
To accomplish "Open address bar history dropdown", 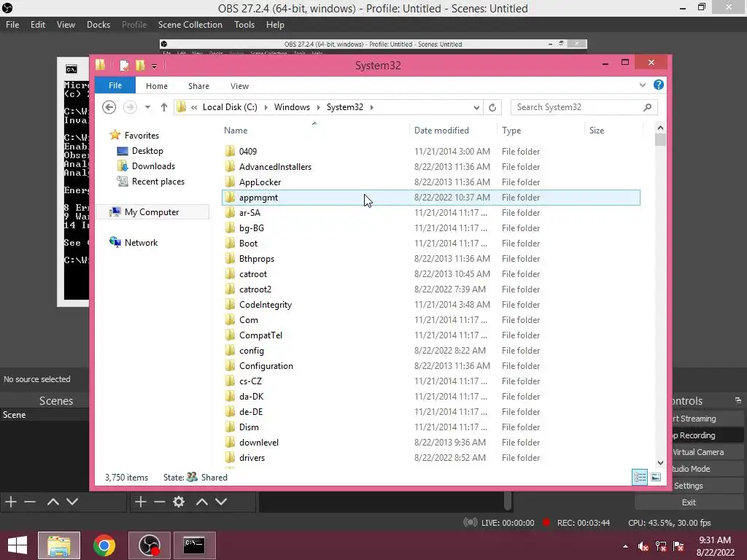I will [476, 108].
